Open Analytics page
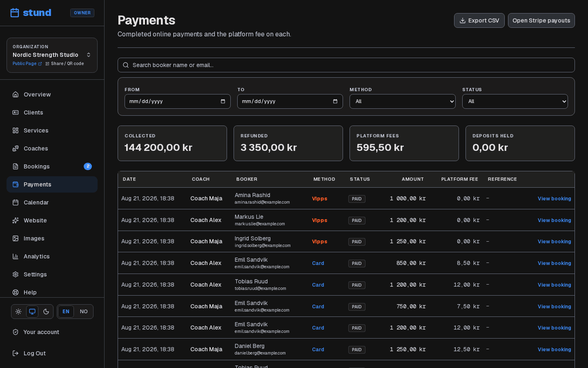The height and width of the screenshot is (368, 588). (52, 256)
